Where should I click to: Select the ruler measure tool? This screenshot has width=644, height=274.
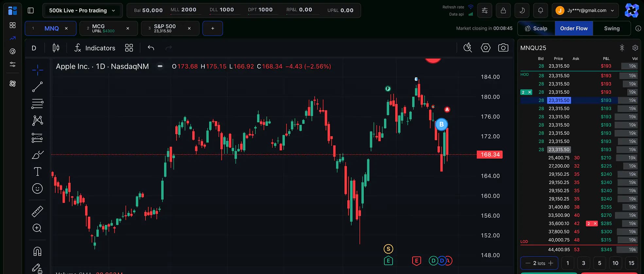click(x=37, y=211)
